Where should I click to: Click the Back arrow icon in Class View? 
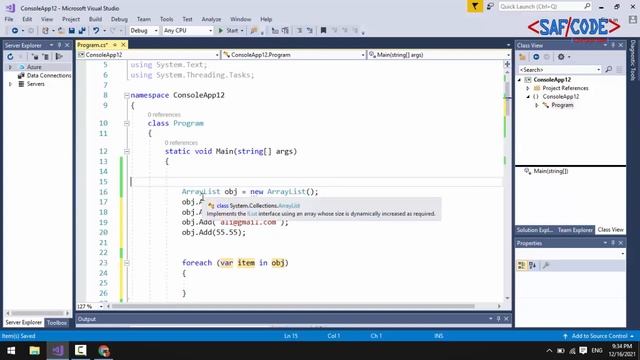(x=536, y=57)
